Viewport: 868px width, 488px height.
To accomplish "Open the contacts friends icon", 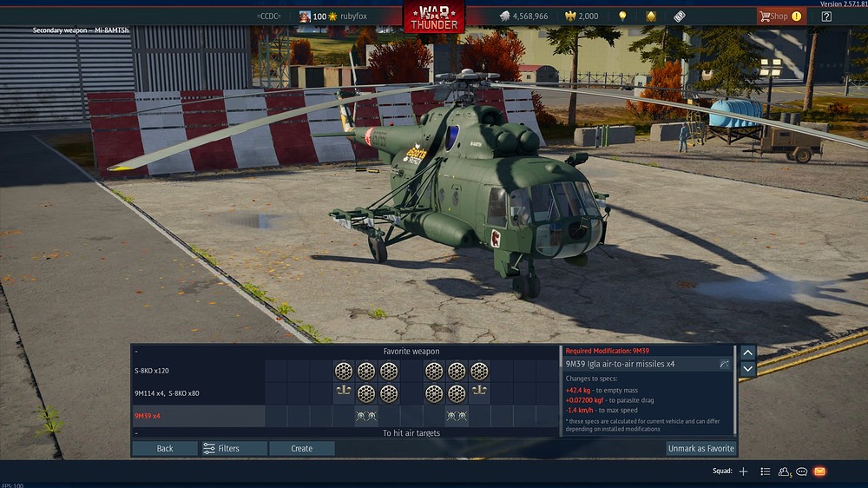I will [x=784, y=472].
